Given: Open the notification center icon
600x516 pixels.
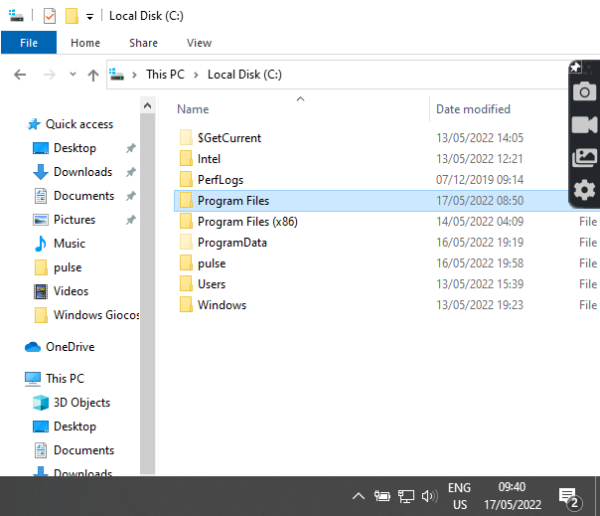Looking at the screenshot, I should (570, 498).
